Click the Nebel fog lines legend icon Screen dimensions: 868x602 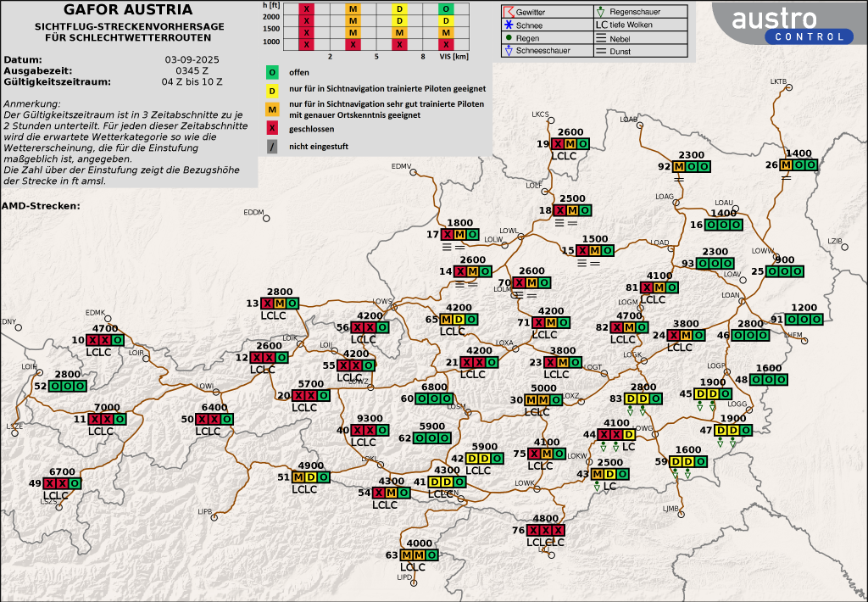point(600,37)
